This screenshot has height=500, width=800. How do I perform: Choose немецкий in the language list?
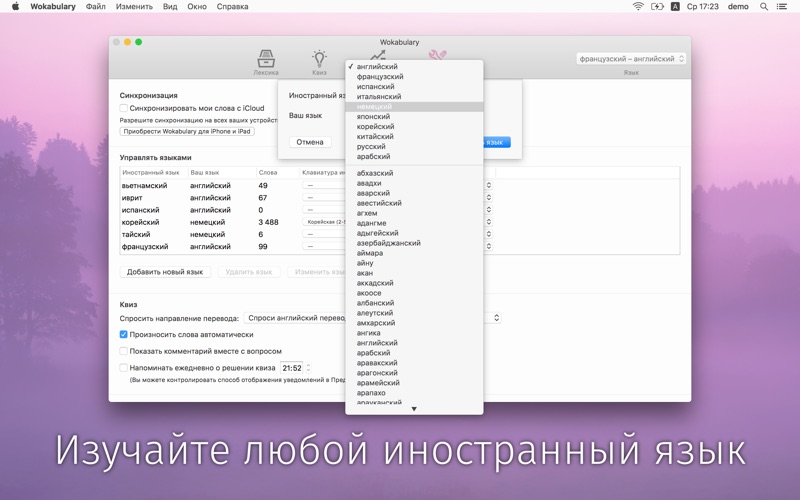(414, 107)
